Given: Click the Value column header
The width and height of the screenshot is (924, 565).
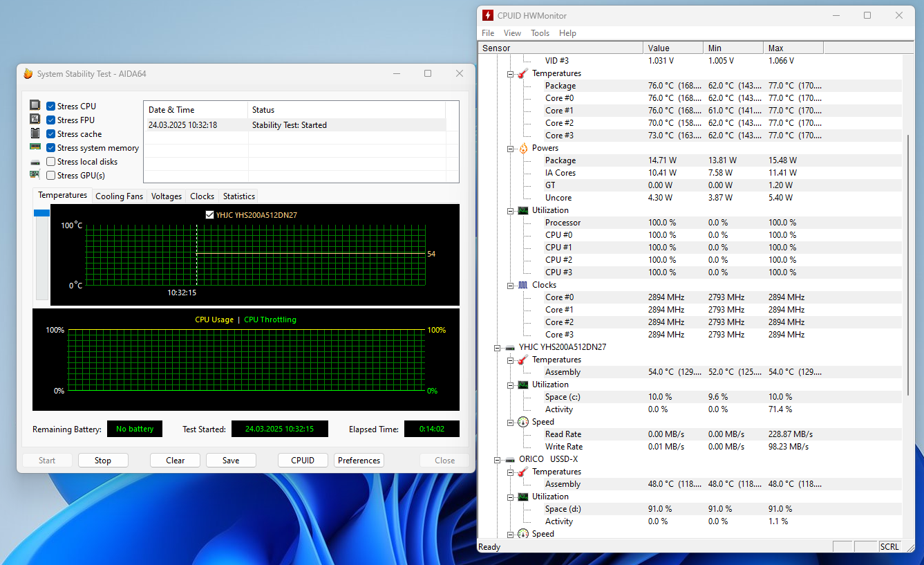Looking at the screenshot, I should pos(674,48).
